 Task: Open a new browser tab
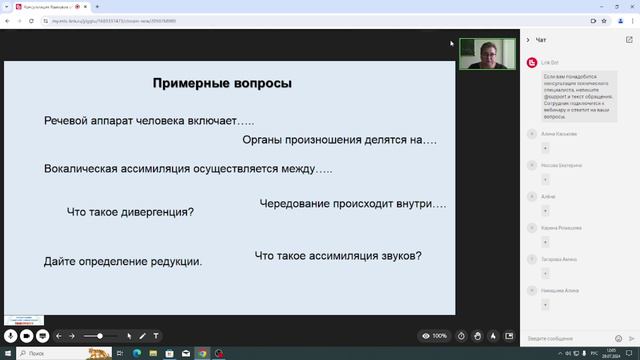(x=97, y=7)
